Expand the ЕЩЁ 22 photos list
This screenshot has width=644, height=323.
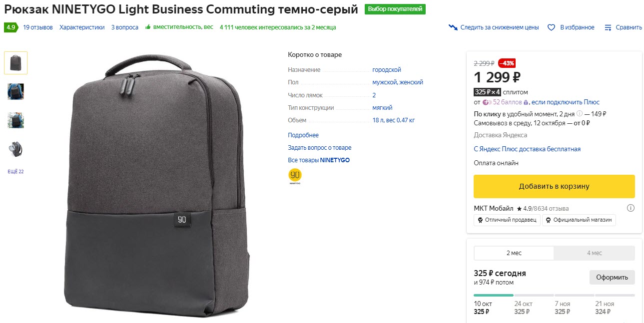(x=15, y=171)
